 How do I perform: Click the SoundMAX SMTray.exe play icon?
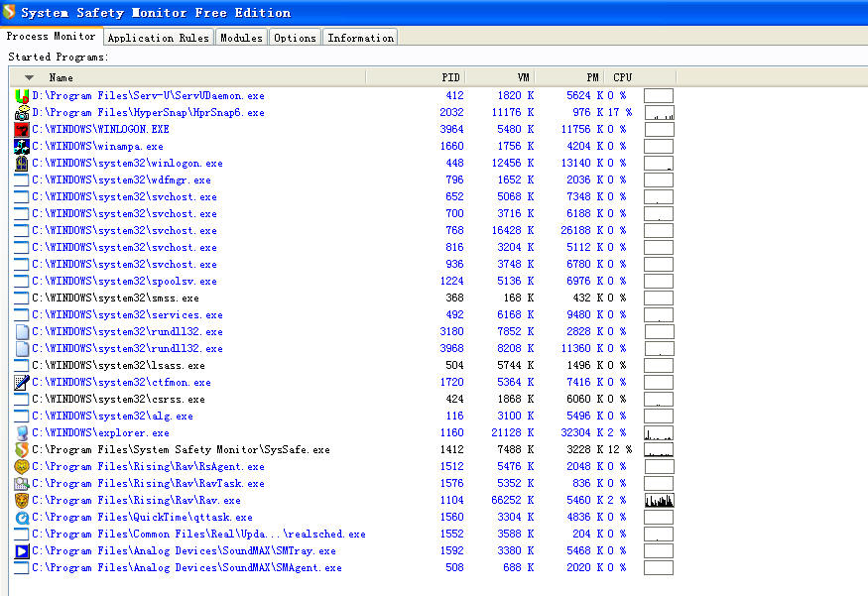pos(22,551)
